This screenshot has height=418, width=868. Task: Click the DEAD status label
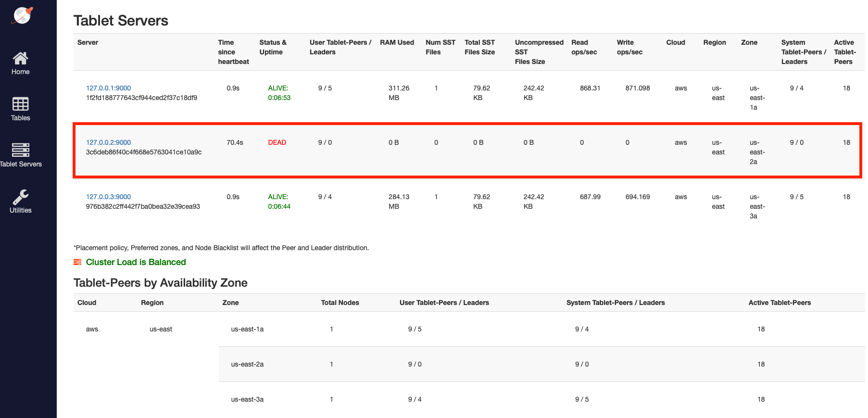[277, 142]
